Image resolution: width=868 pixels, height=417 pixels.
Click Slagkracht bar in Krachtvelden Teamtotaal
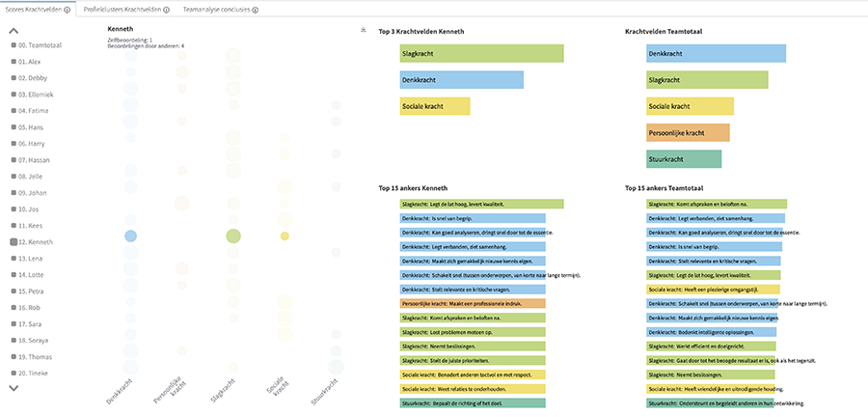[707, 80]
